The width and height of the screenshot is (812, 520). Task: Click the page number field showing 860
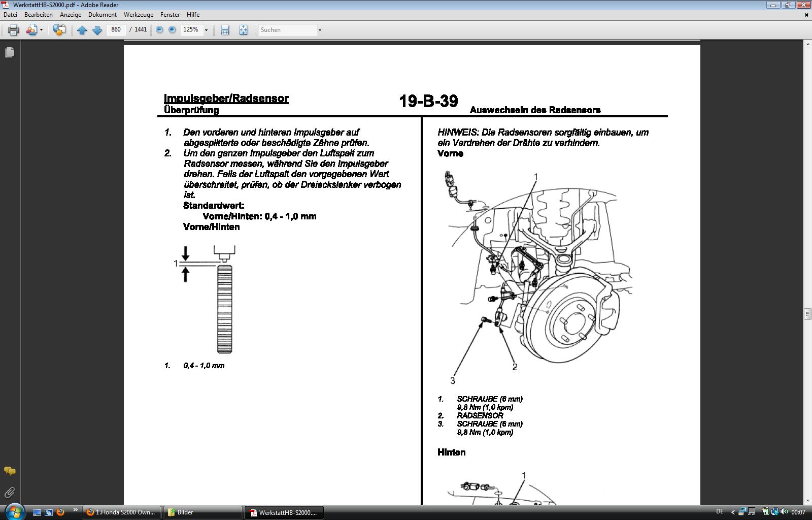(x=116, y=29)
